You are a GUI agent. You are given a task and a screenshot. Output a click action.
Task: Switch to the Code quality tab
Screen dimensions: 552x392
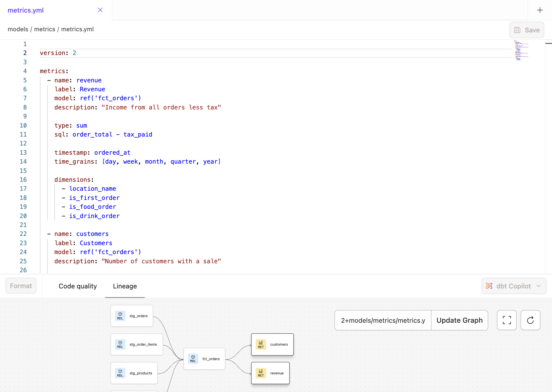pyautogui.click(x=78, y=286)
